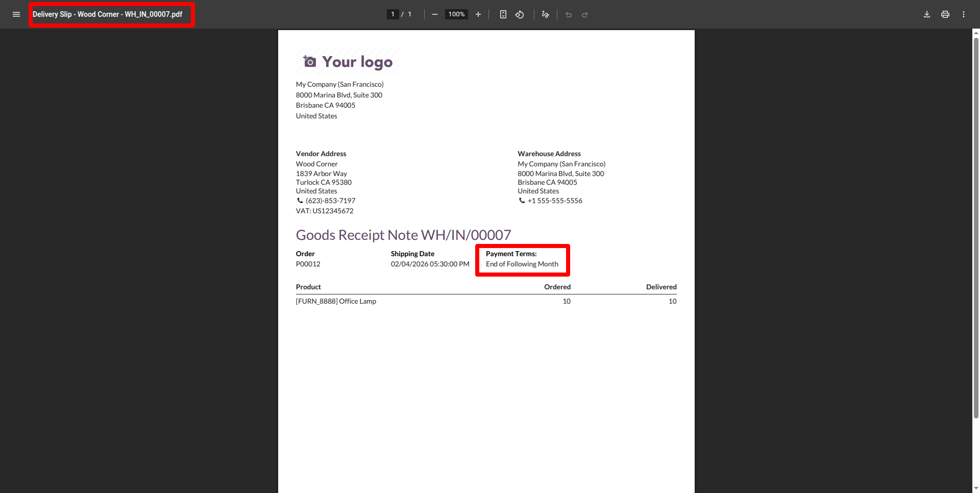Click the Ordered column header
The width and height of the screenshot is (980, 493).
pyautogui.click(x=557, y=287)
